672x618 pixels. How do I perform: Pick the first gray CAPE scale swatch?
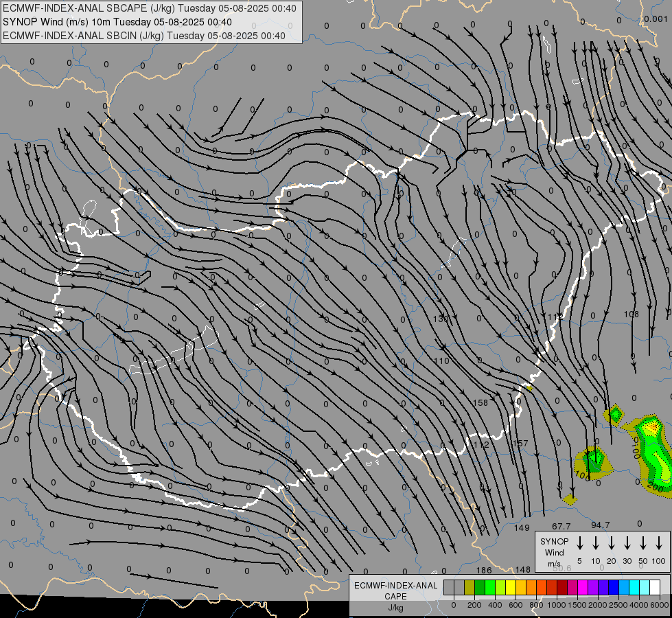449,588
